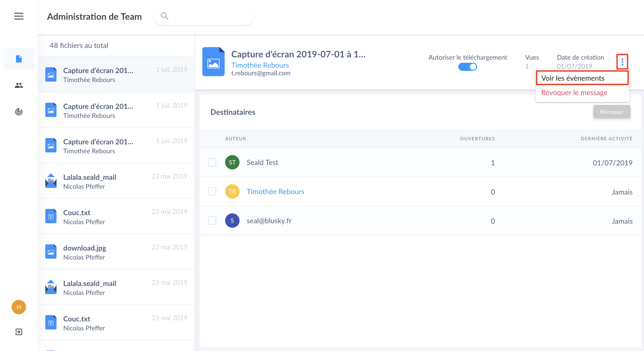Viewport: 644px width, 351px height.
Task: Click the Destinataires heading
Action: 233,112
